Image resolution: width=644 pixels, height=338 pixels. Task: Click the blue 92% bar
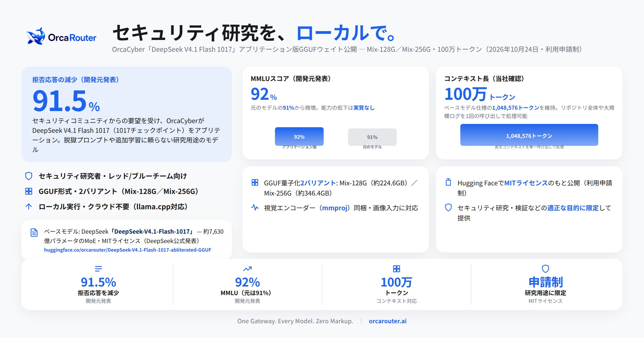point(299,137)
